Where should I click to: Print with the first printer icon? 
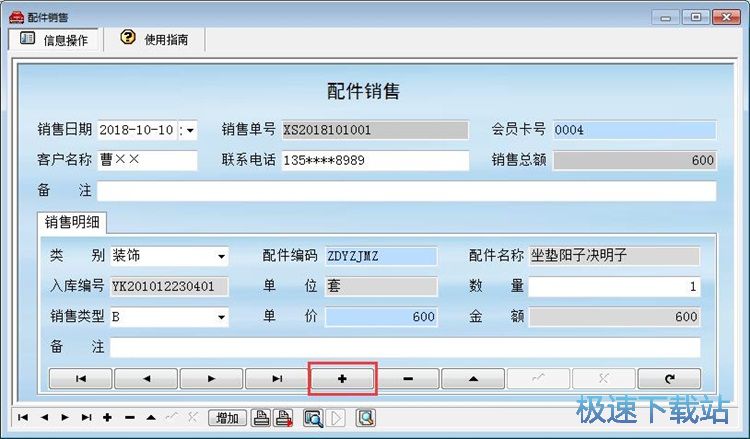click(261, 418)
